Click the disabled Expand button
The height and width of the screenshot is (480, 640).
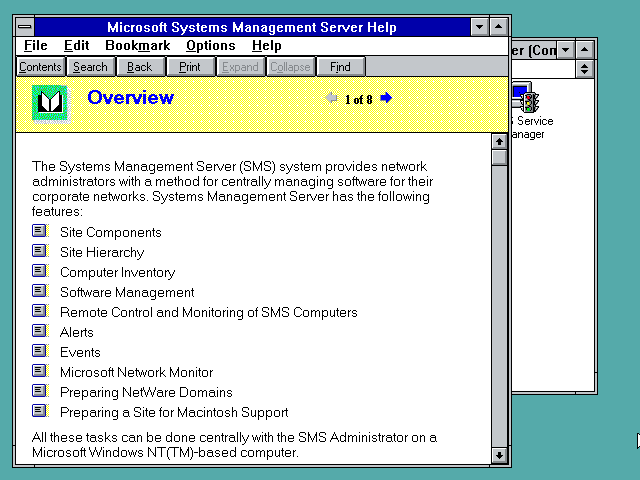[x=240, y=67]
